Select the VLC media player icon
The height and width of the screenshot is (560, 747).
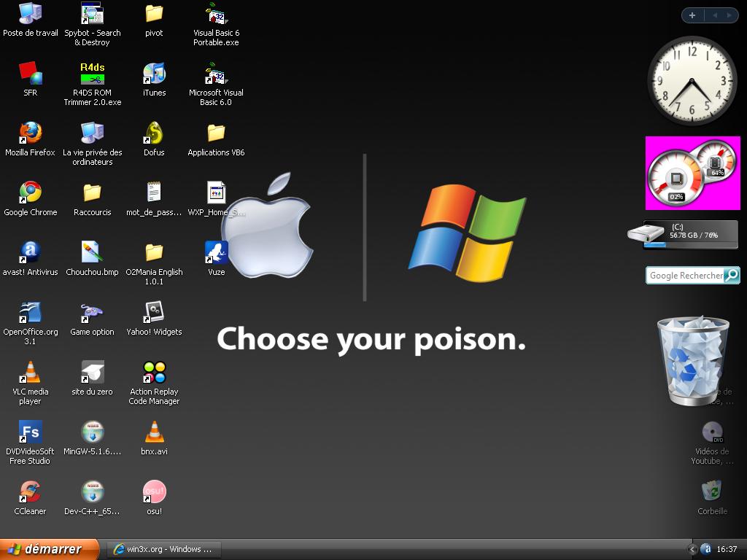tap(30, 373)
